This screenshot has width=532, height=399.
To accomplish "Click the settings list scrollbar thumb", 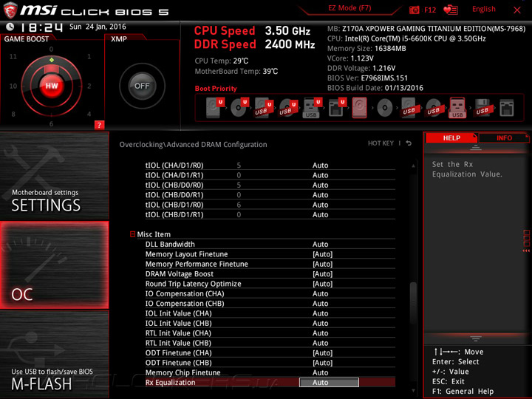I will point(413,302).
